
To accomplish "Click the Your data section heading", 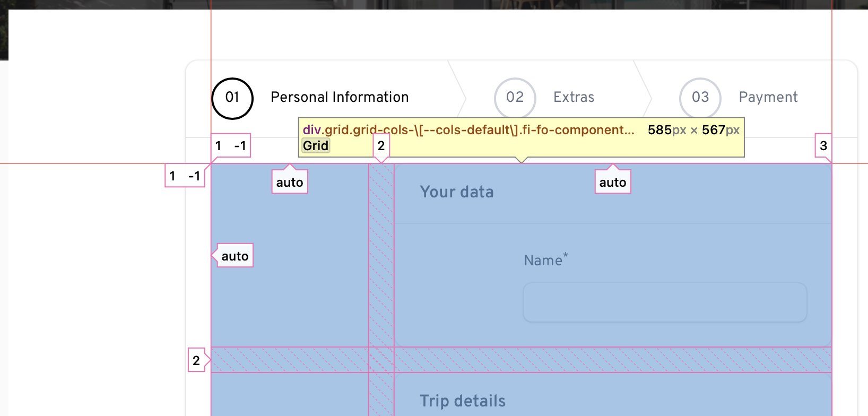I will tap(457, 192).
